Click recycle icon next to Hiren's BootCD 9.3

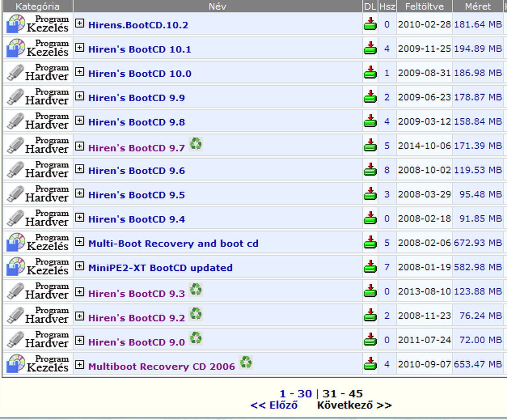click(x=196, y=289)
